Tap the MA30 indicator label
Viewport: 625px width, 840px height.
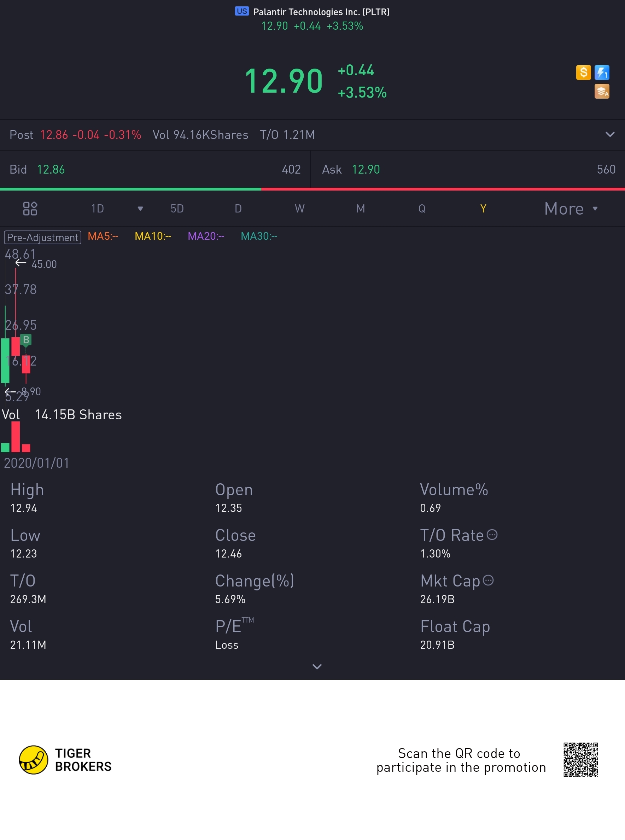tap(259, 236)
